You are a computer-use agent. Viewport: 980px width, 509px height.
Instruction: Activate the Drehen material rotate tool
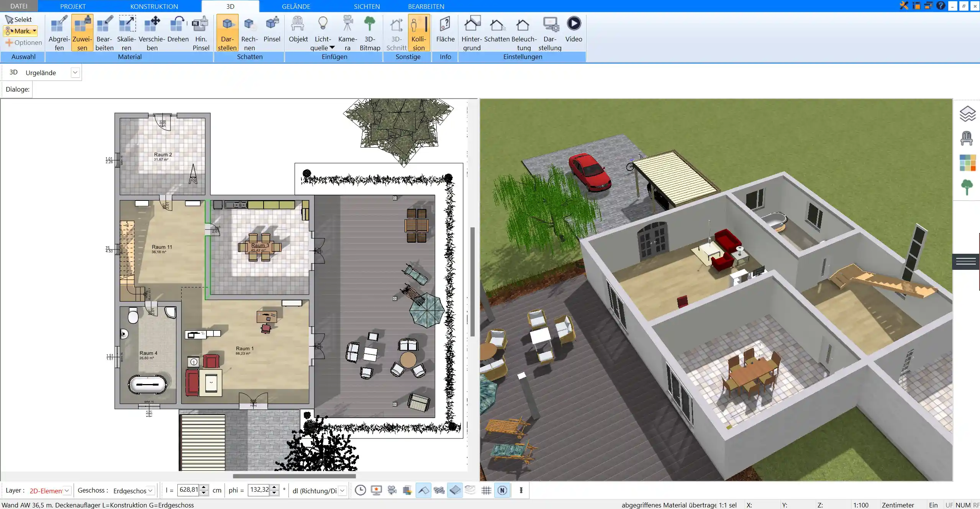pyautogui.click(x=178, y=30)
